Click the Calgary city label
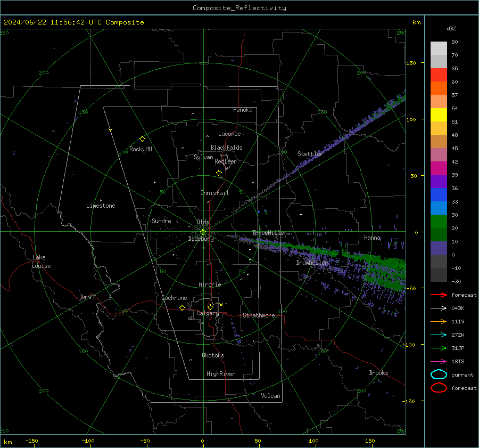The height and width of the screenshot is (448, 479). coord(208,313)
